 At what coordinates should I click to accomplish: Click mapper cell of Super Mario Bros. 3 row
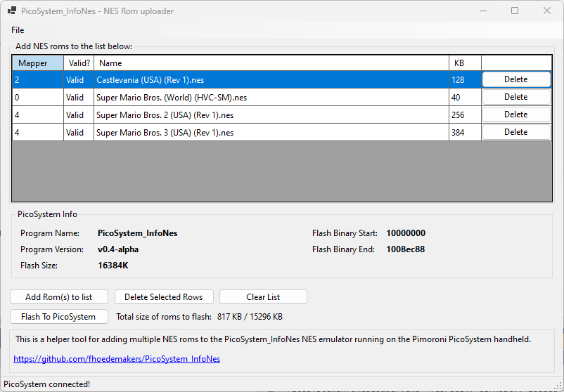(38, 133)
